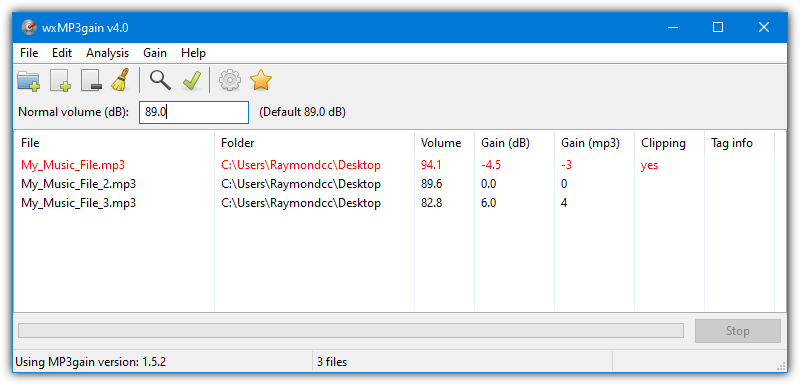
Task: Click the Clipping column header
Action: [669, 143]
